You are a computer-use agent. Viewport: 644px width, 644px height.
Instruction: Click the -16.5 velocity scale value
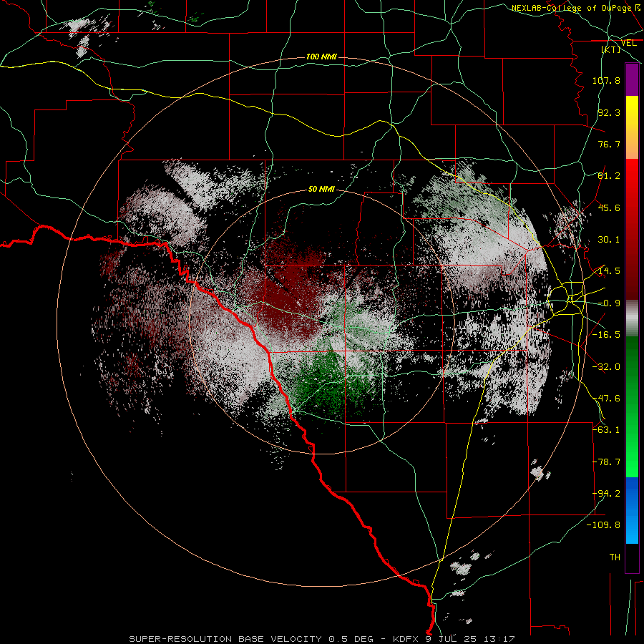[606, 335]
